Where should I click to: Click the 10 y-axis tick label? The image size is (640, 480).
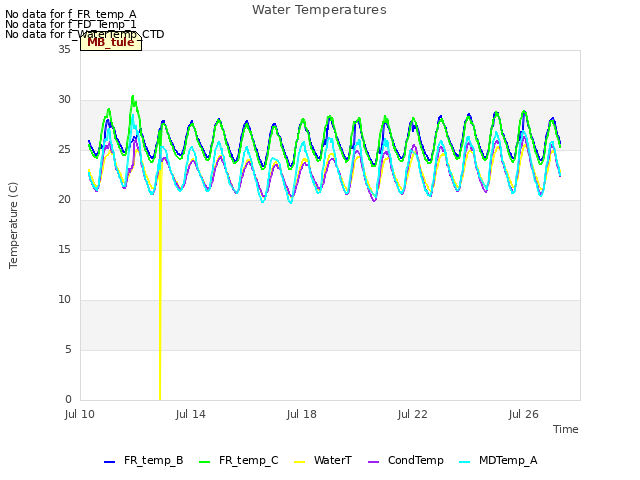click(64, 300)
